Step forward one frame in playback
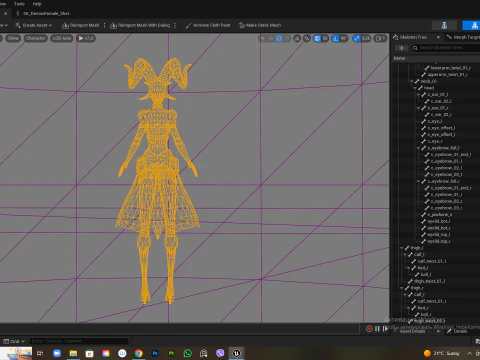This screenshot has height=360, width=480. click(385, 329)
